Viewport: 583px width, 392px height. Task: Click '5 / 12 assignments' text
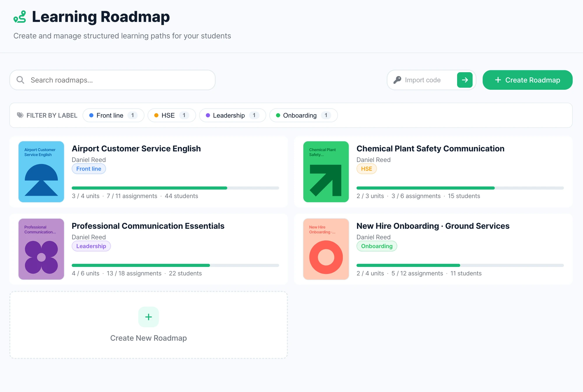(x=417, y=274)
